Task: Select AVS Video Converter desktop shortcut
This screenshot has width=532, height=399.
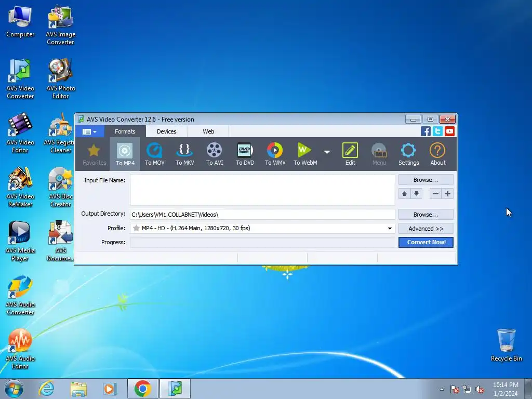Action: click(x=20, y=79)
